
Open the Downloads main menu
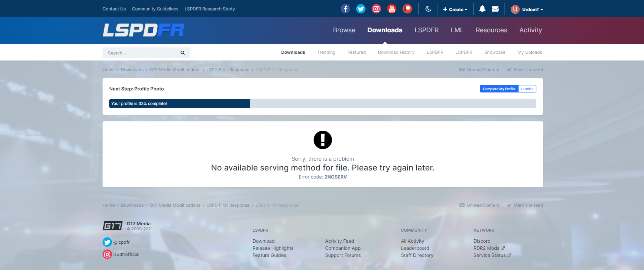[x=385, y=30]
